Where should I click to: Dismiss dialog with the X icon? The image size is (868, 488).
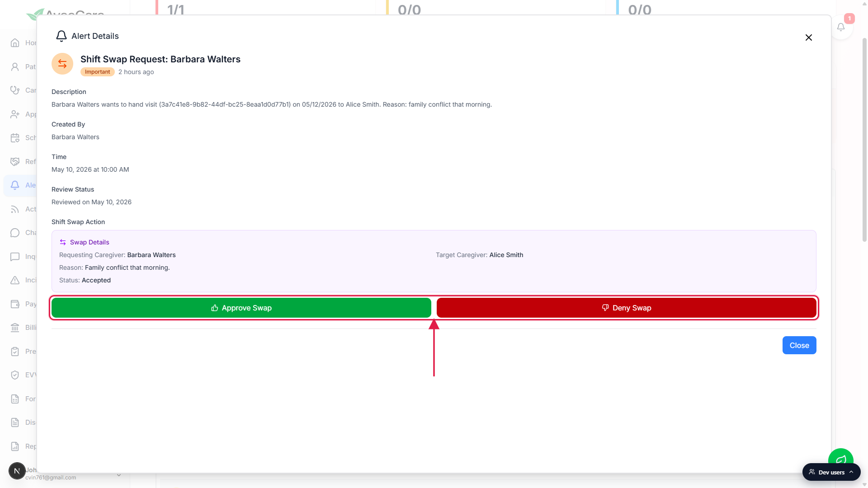click(808, 38)
